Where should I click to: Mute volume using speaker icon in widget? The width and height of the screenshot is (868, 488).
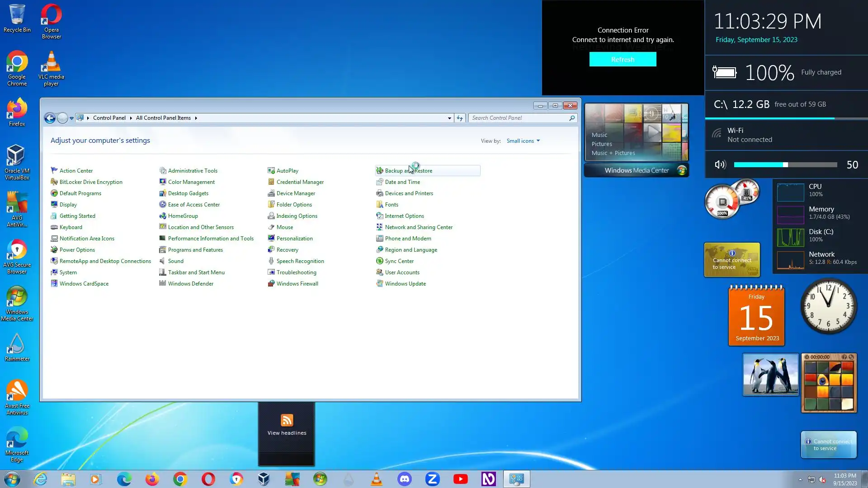click(x=720, y=165)
